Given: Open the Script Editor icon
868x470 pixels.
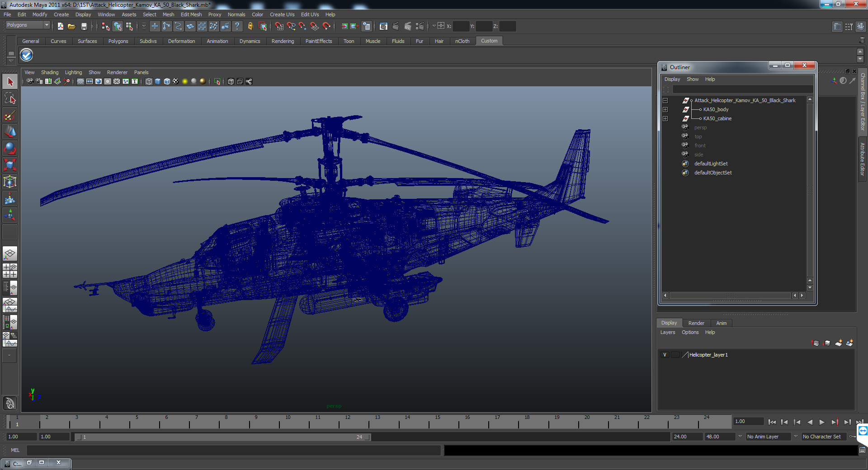Looking at the screenshot, I should (x=862, y=450).
